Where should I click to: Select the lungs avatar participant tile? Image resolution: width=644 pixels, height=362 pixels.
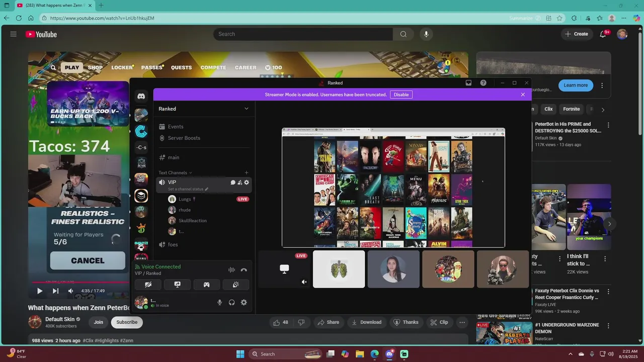339,269
